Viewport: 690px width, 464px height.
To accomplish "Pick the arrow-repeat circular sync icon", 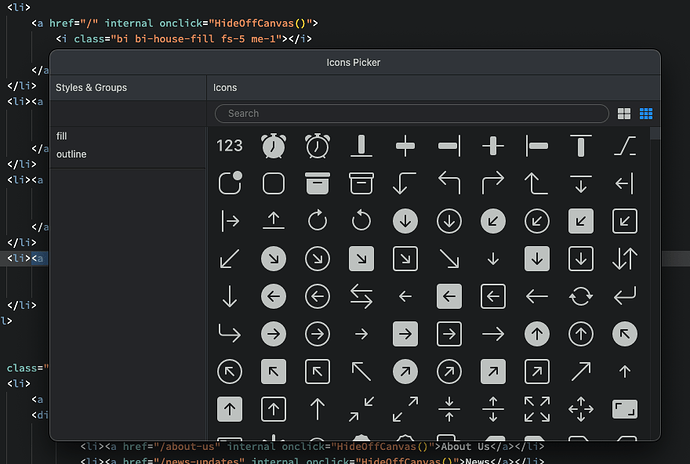I will (581, 296).
